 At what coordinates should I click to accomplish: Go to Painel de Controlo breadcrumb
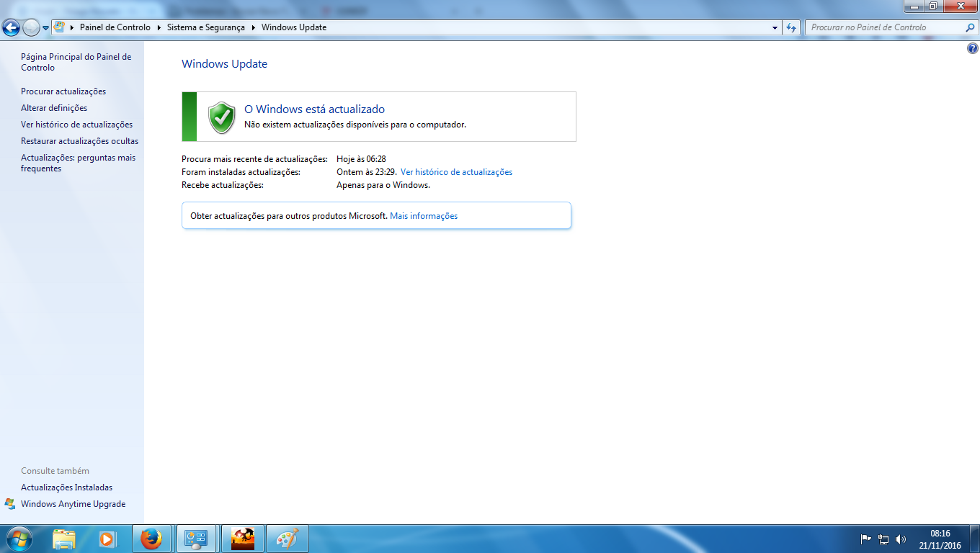coord(115,27)
